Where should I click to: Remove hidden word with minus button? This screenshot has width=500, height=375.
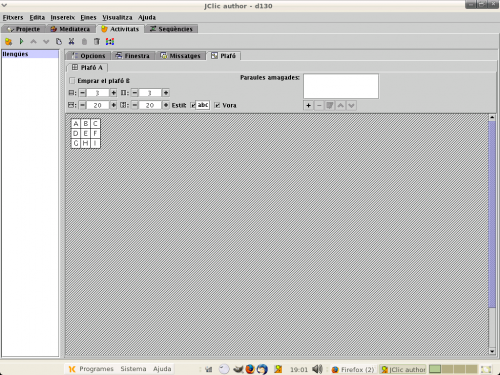[x=319, y=106]
